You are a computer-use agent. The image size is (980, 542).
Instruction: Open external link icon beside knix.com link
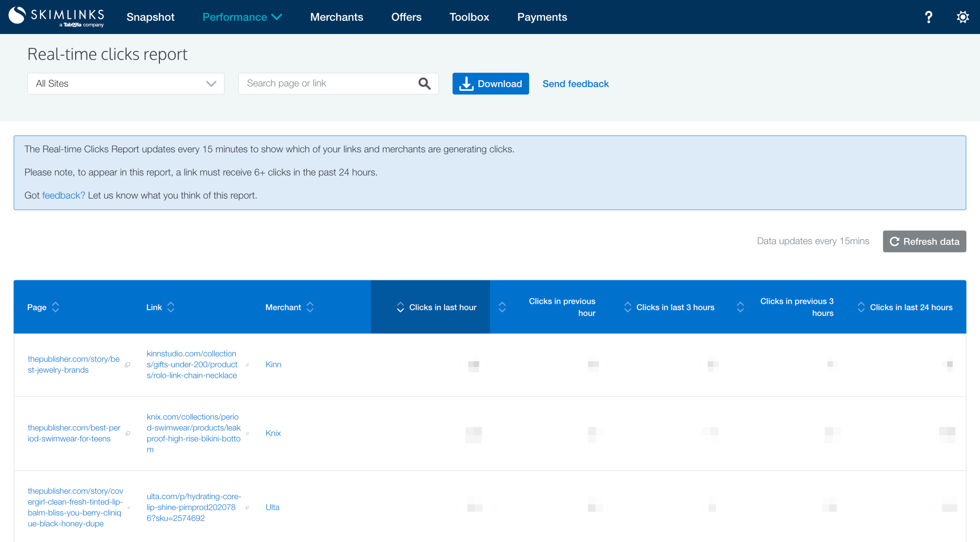[x=247, y=433]
